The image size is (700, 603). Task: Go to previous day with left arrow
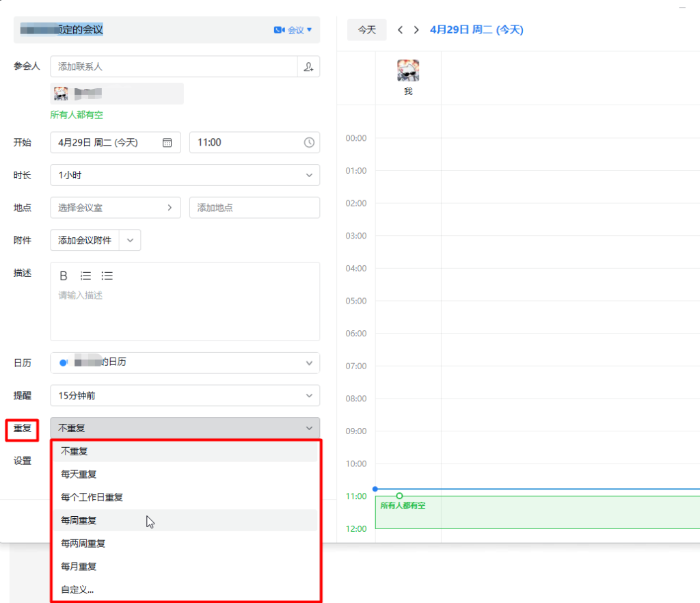click(400, 29)
